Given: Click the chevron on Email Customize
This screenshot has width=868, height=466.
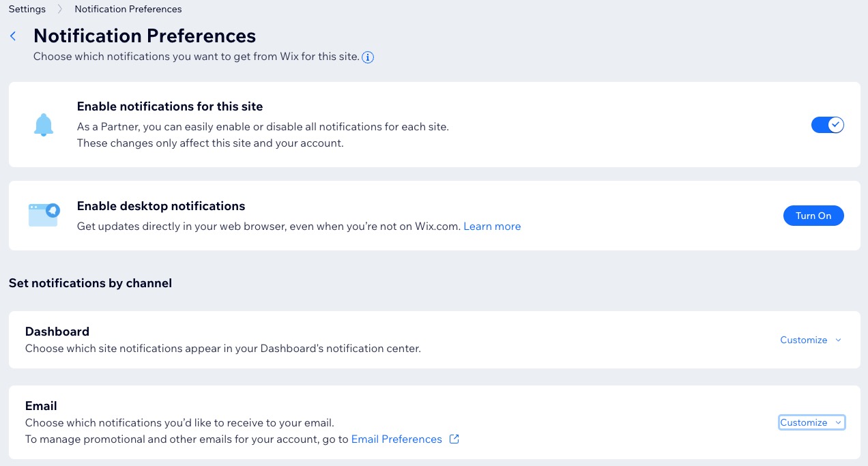Looking at the screenshot, I should point(838,422).
